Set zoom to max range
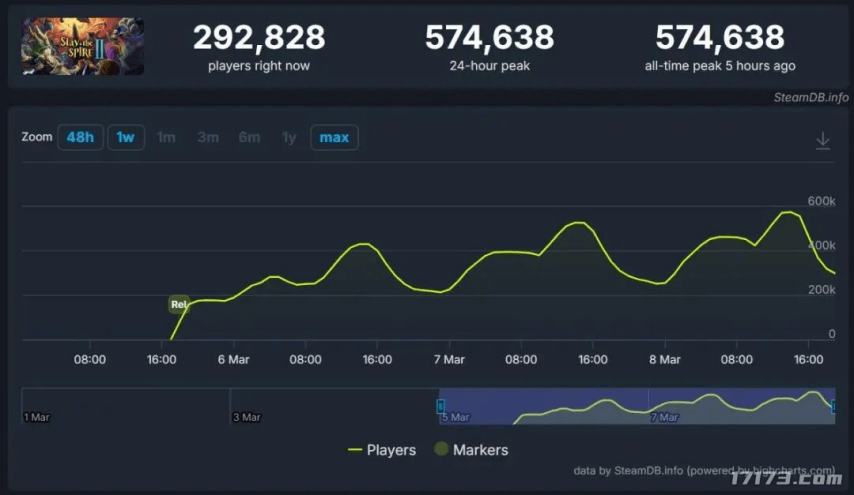The height and width of the screenshot is (495, 854). pyautogui.click(x=334, y=137)
